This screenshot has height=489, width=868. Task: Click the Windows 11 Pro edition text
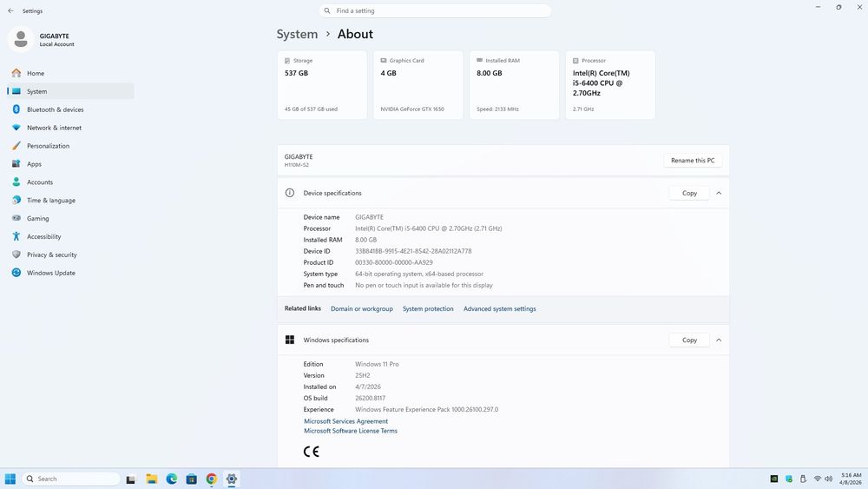(377, 365)
